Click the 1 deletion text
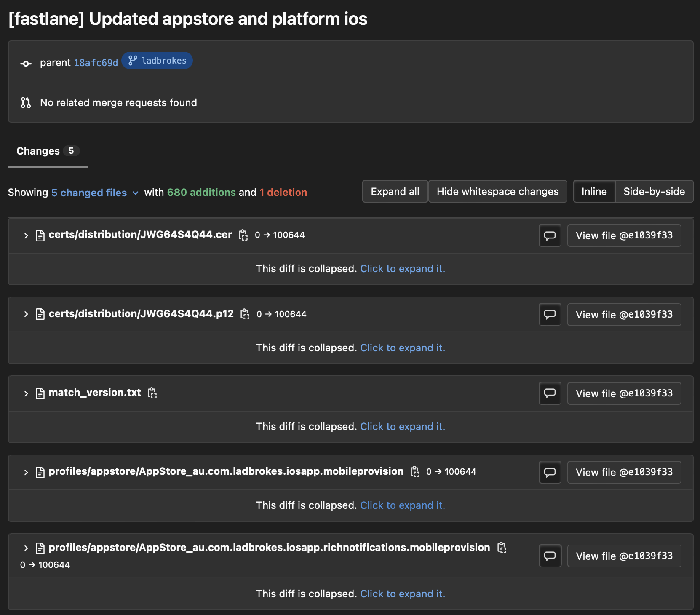700x615 pixels. click(x=283, y=193)
